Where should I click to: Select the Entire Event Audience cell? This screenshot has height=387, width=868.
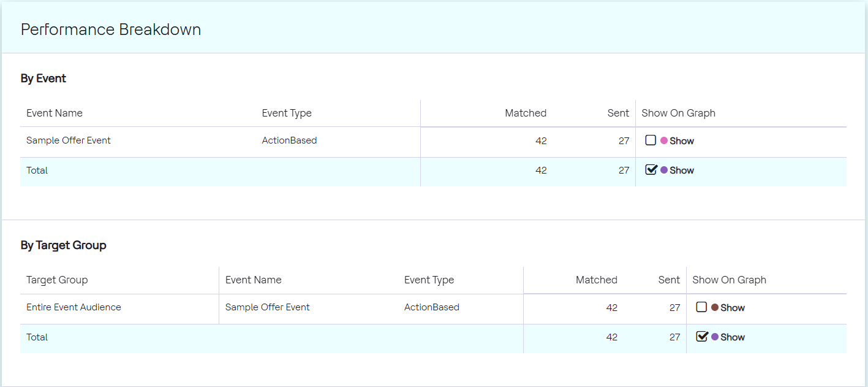point(74,307)
